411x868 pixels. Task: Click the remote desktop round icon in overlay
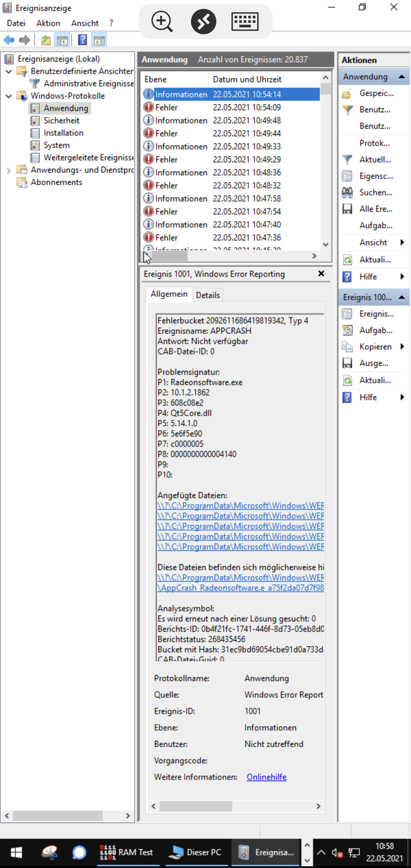pyautogui.click(x=204, y=22)
